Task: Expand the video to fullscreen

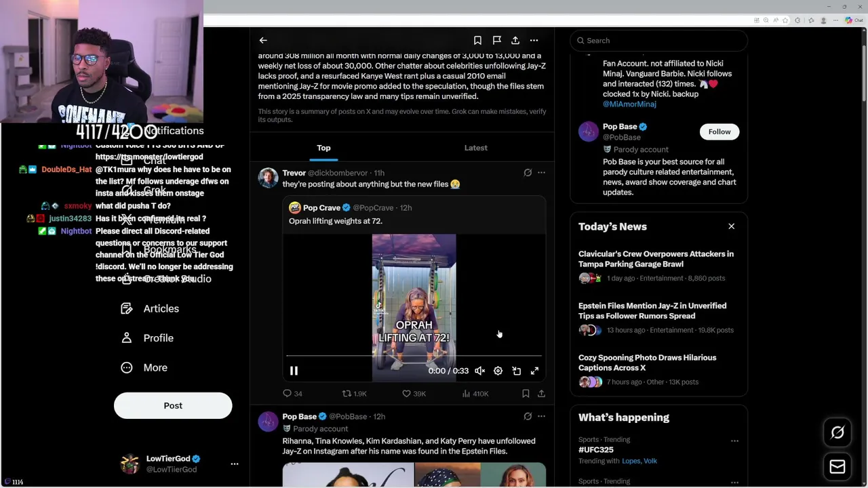Action: (534, 371)
